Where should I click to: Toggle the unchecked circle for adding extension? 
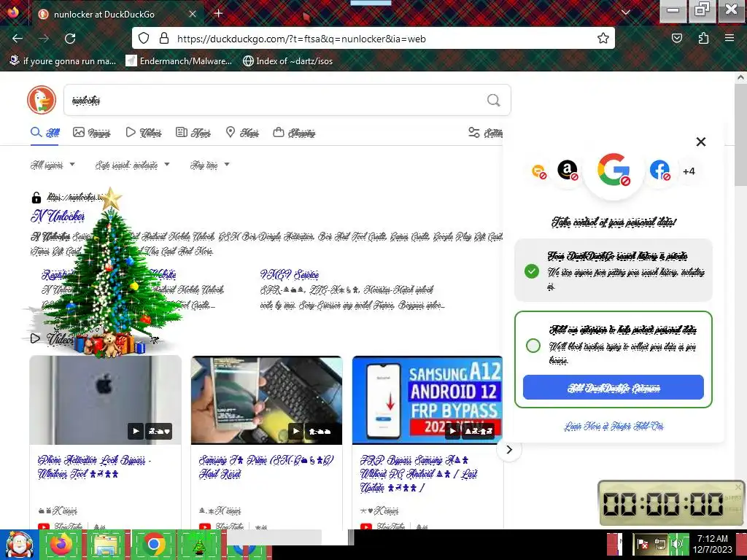click(x=533, y=345)
